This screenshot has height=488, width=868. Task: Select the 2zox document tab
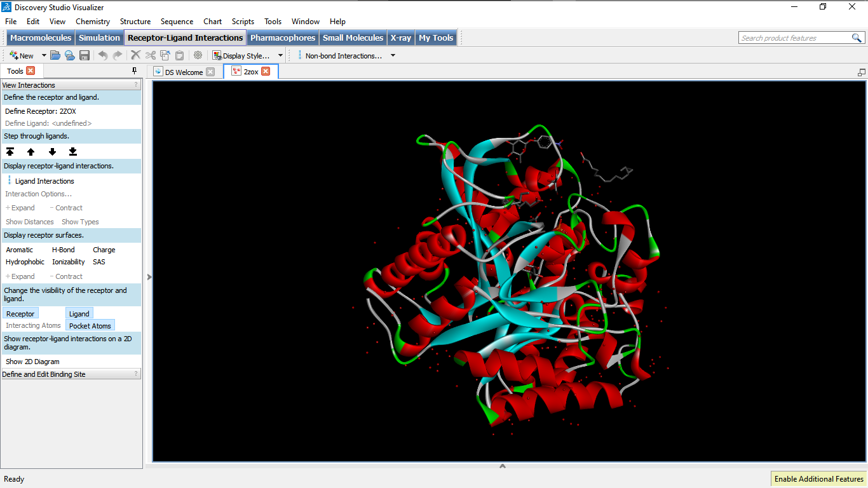pos(251,71)
